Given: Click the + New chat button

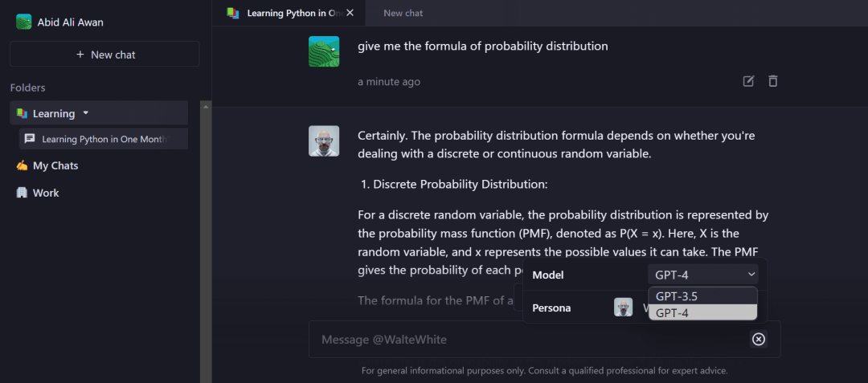Looking at the screenshot, I should [104, 55].
